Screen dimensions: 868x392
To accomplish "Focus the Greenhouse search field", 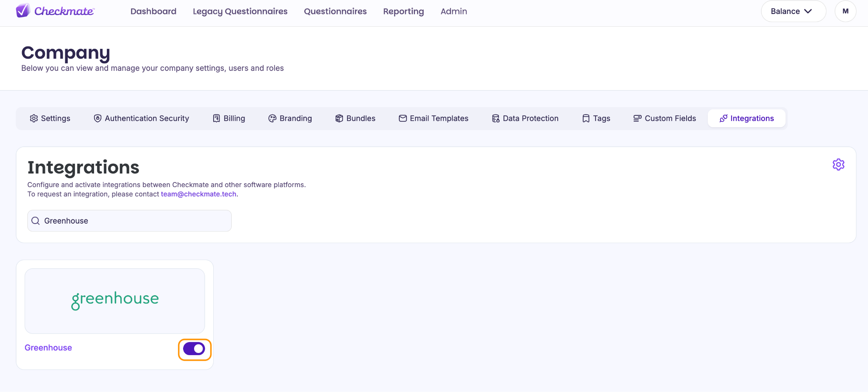I will click(130, 221).
